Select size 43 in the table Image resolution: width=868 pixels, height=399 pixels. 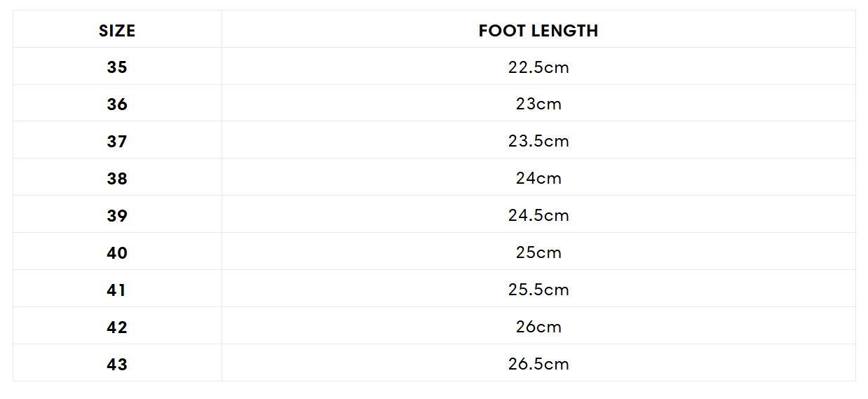117,365
